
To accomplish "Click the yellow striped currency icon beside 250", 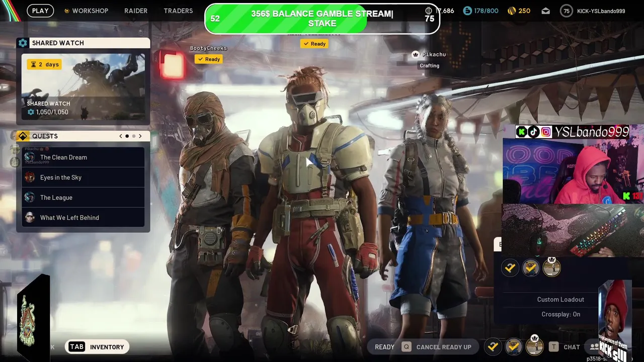I will click(512, 11).
